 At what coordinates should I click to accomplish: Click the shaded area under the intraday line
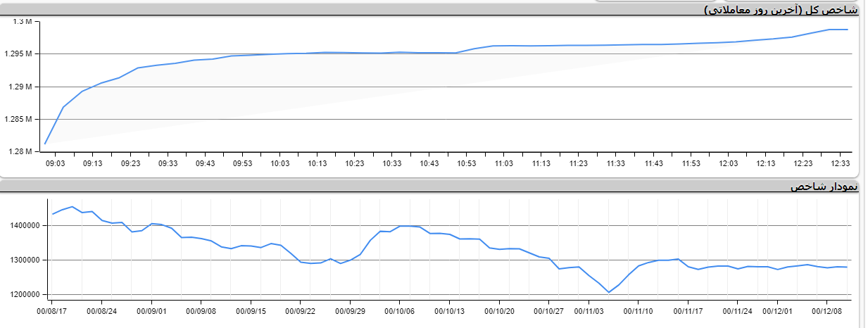(282, 84)
